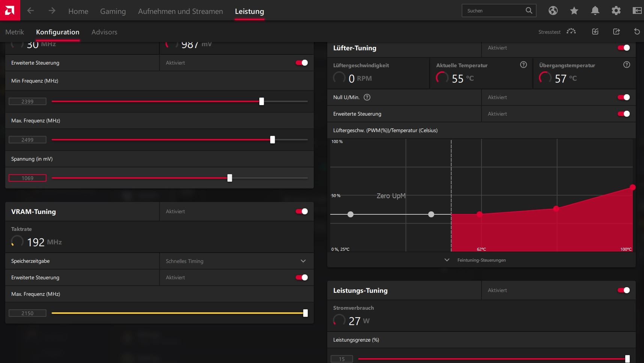Image resolution: width=644 pixels, height=363 pixels.
Task: Open the web browser globe icon
Action: [553, 11]
